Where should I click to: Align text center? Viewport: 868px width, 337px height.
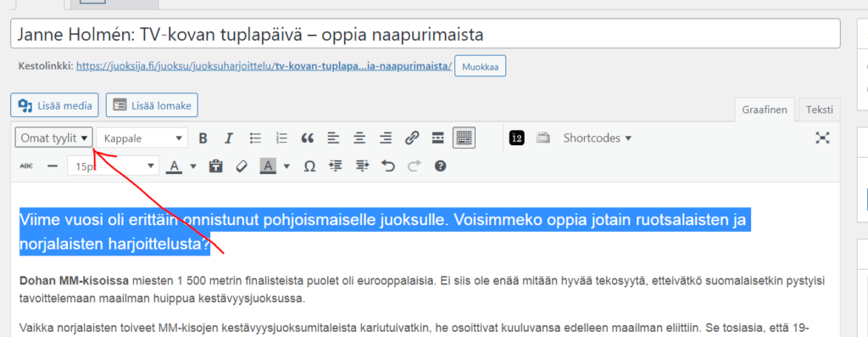point(359,138)
